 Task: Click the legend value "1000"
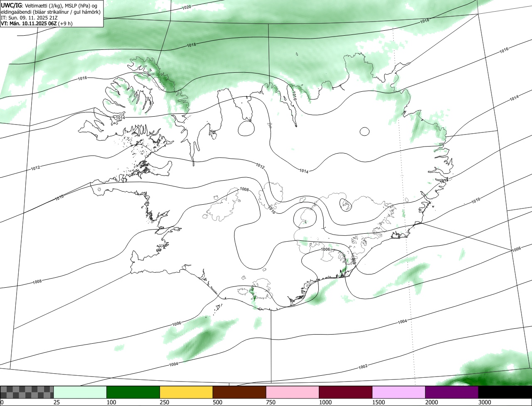[325, 402]
